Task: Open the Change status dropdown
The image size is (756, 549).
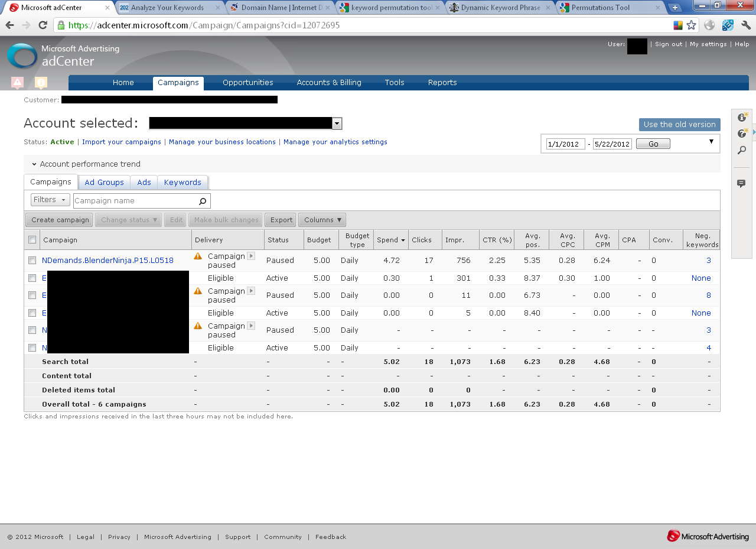Action: (x=128, y=220)
